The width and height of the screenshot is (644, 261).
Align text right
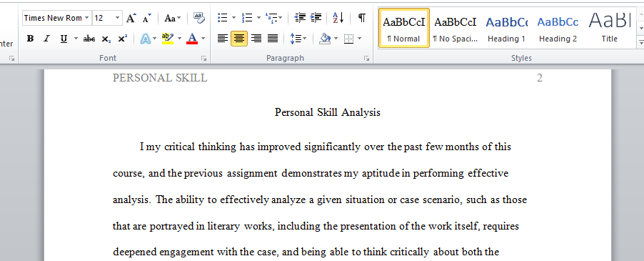pos(256,39)
